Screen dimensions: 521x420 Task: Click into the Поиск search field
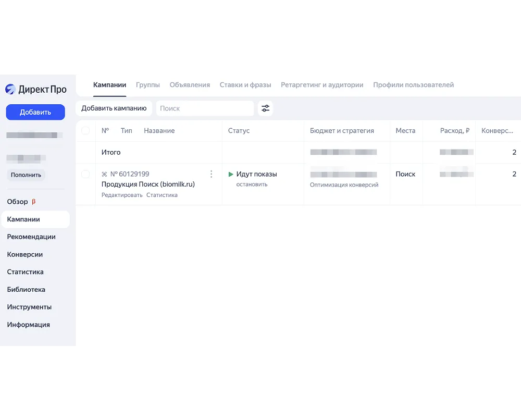pos(205,108)
